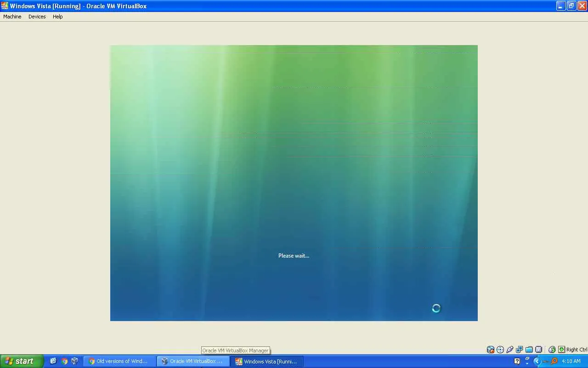588x368 pixels.
Task: Launch Chrome from the Quick Launch bar
Action: [x=64, y=361]
